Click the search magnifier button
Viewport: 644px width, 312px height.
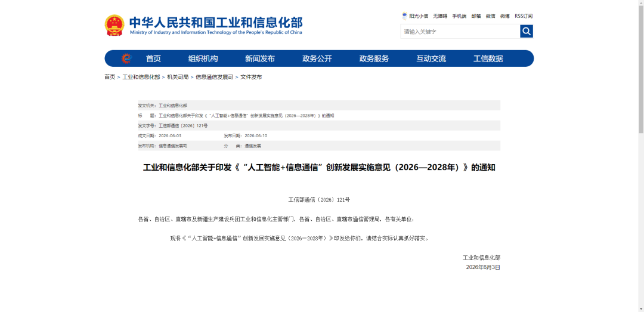point(526,31)
